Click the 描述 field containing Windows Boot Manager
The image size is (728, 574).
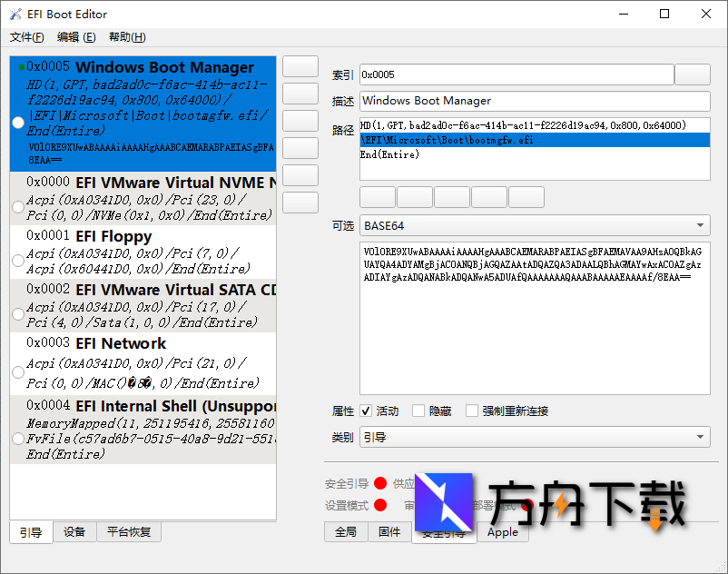click(x=535, y=101)
